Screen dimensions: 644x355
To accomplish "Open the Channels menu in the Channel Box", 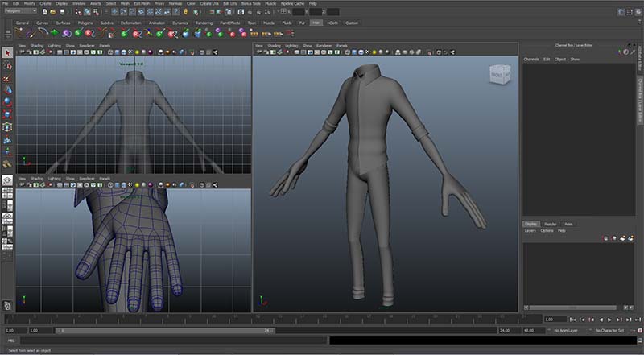I will (x=531, y=60).
